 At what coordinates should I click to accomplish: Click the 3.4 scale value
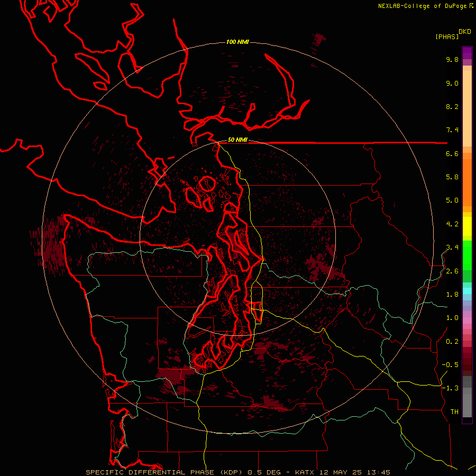452,248
